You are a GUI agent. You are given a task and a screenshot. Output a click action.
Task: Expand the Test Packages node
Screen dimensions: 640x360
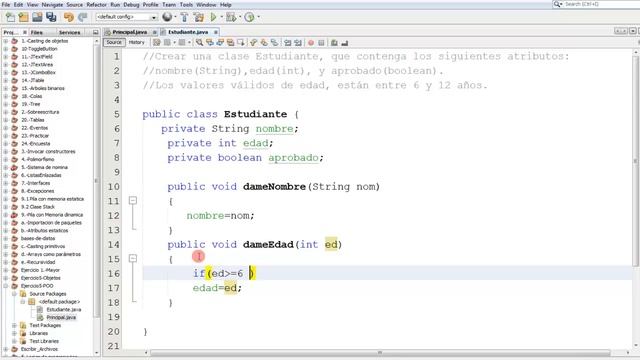(x=14, y=325)
